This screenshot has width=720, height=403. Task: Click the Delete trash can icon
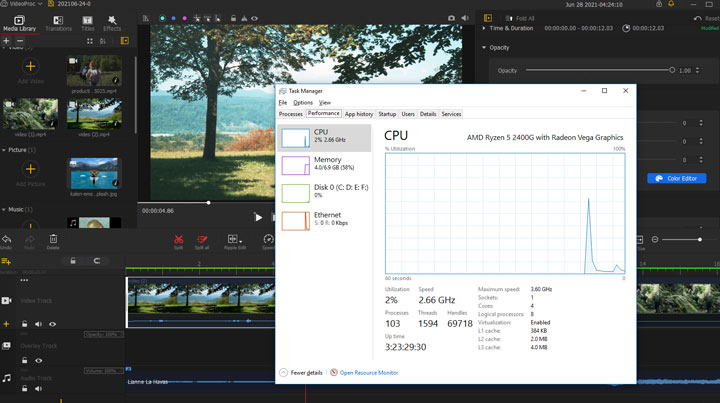pyautogui.click(x=53, y=239)
